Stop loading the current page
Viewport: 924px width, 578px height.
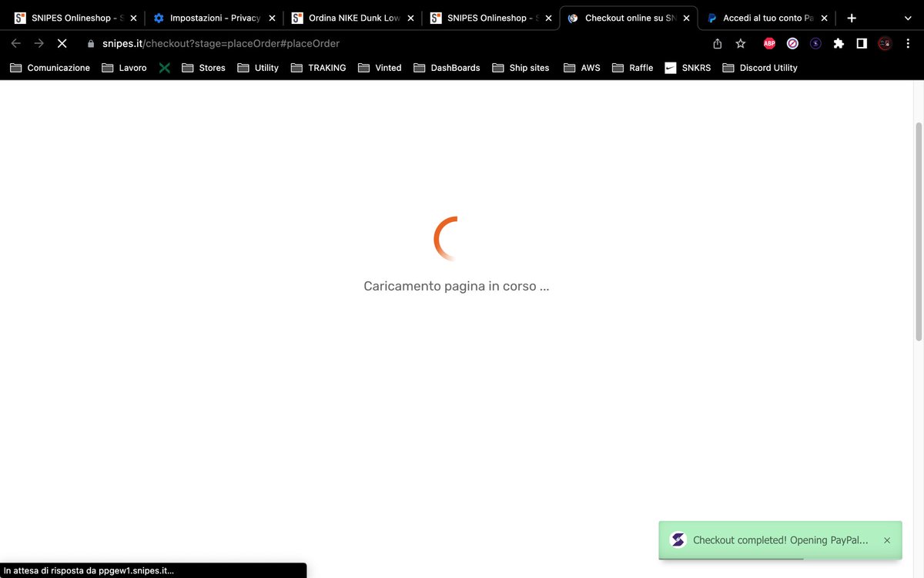click(62, 44)
